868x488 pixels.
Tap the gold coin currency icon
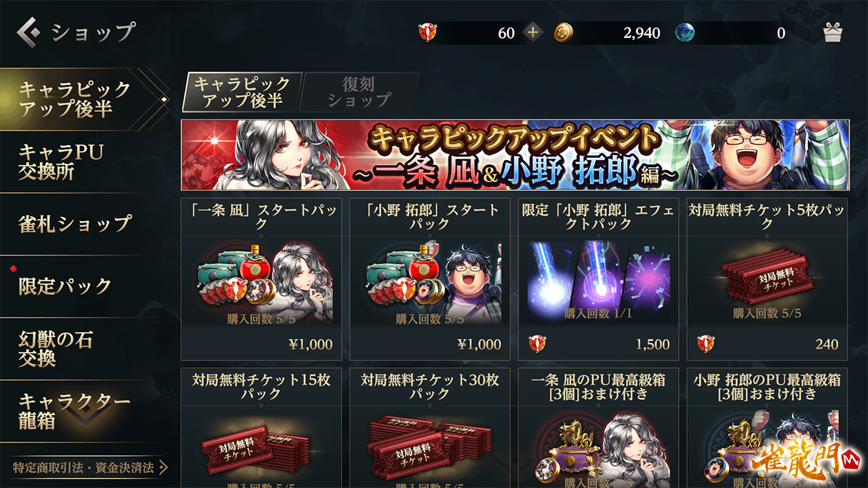point(564,33)
